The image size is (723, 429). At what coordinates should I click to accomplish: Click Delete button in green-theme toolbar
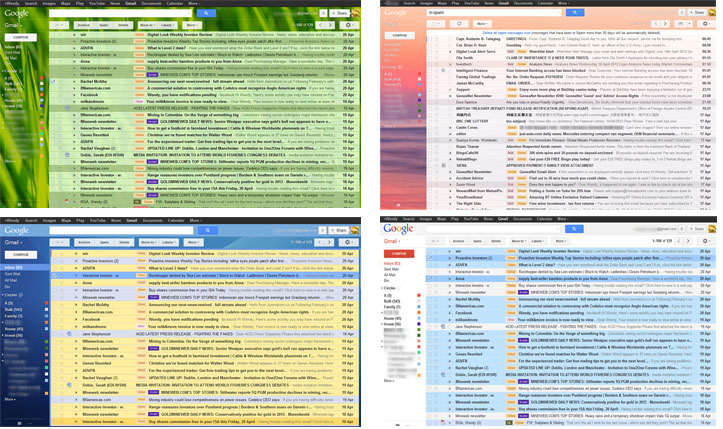[123, 25]
